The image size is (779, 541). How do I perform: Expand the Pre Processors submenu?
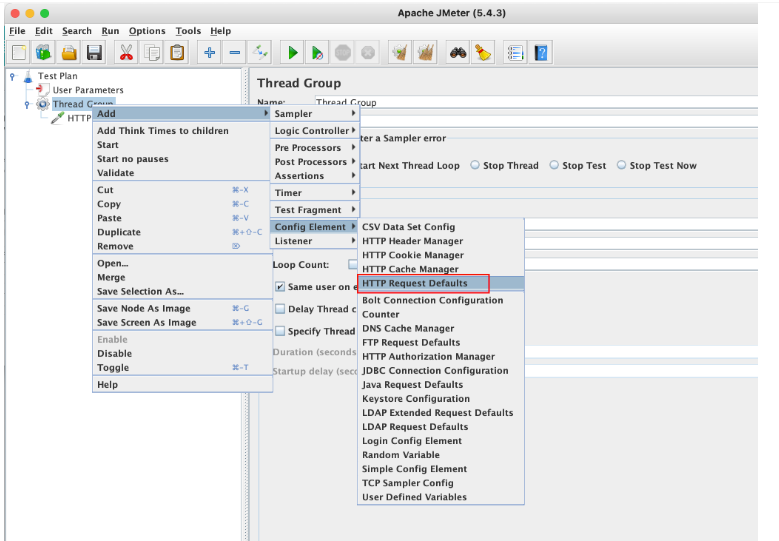click(x=314, y=148)
